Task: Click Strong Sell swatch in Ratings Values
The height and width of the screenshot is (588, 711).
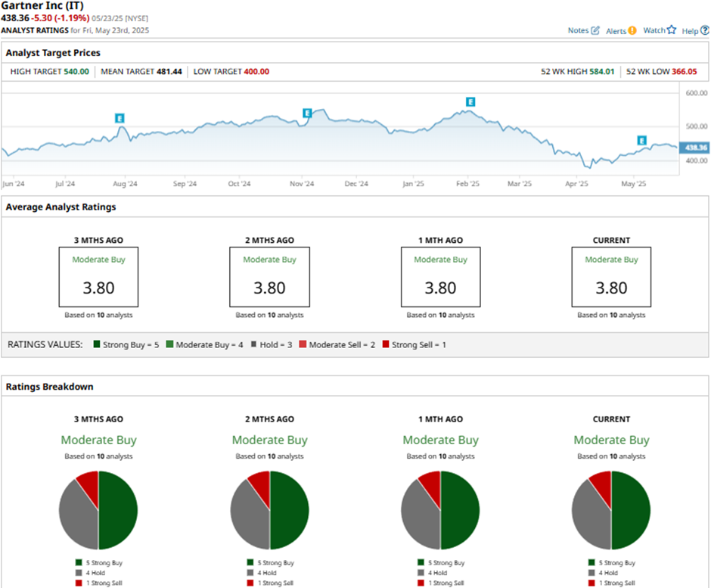Action: tap(384, 345)
